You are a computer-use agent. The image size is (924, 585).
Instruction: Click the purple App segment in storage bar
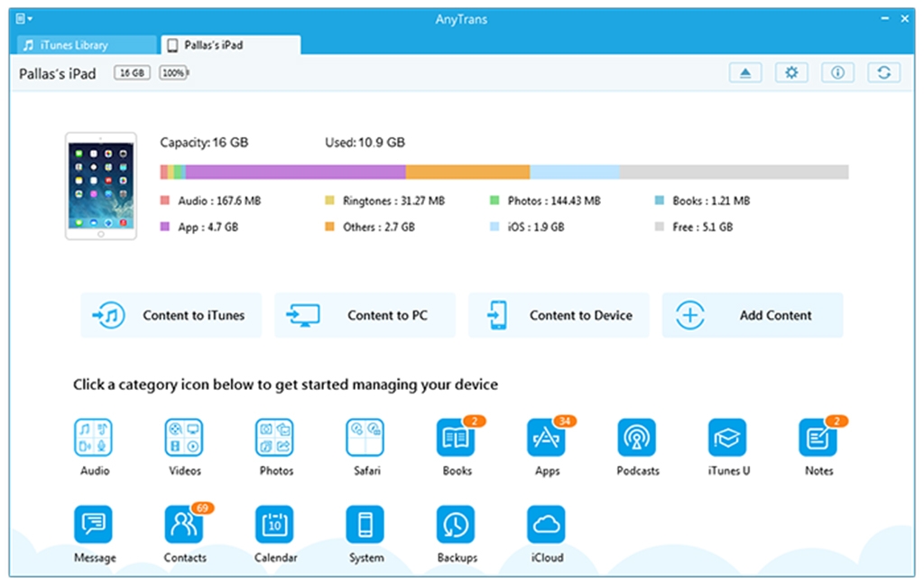click(x=295, y=172)
